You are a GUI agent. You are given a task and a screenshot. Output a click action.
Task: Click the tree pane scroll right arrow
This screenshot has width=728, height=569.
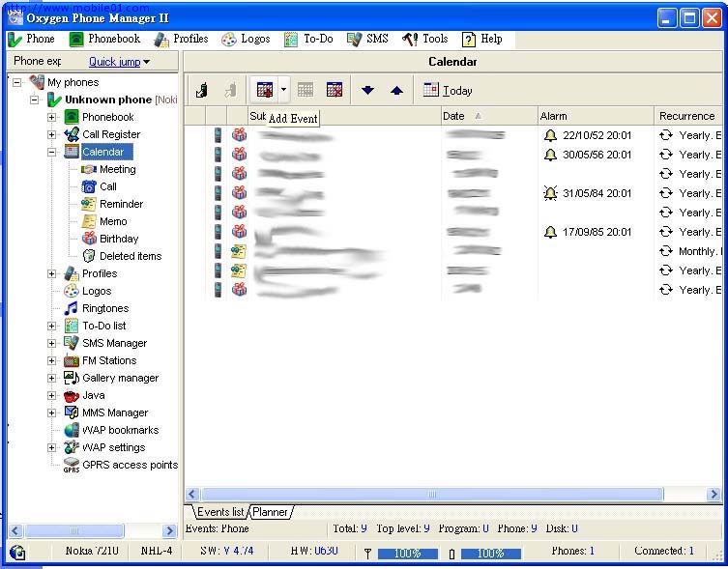pos(169,530)
